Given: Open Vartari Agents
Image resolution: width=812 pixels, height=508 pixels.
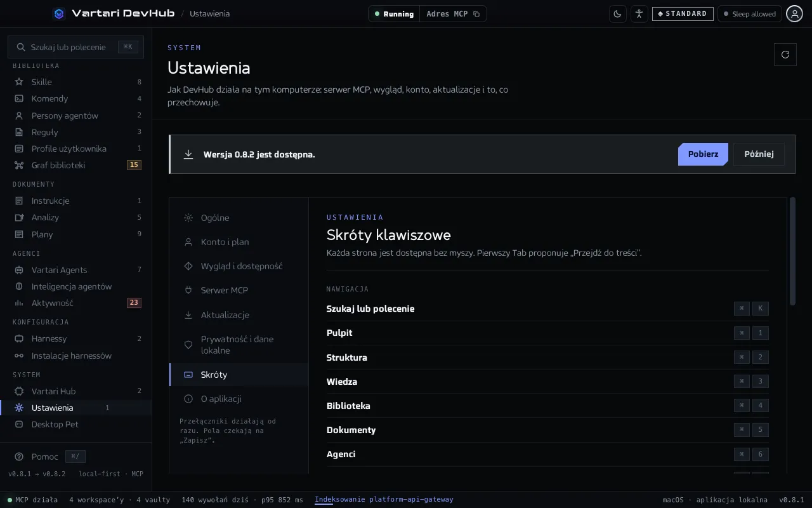Looking at the screenshot, I should [76, 270].
